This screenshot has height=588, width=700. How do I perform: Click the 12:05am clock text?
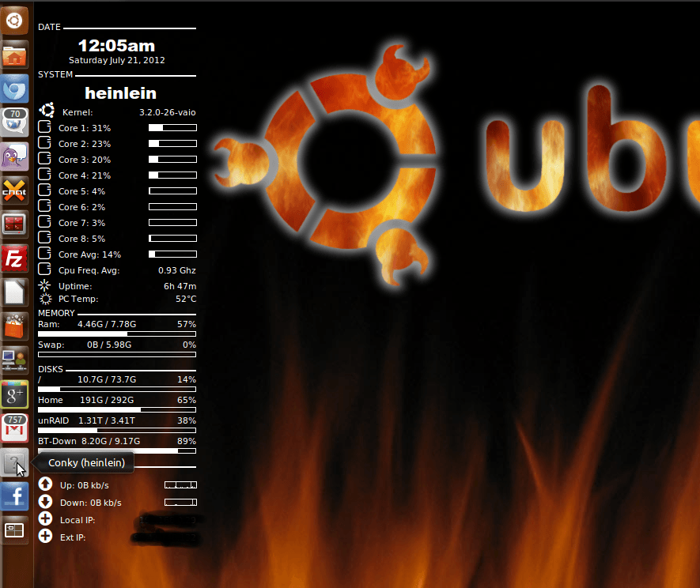116,46
